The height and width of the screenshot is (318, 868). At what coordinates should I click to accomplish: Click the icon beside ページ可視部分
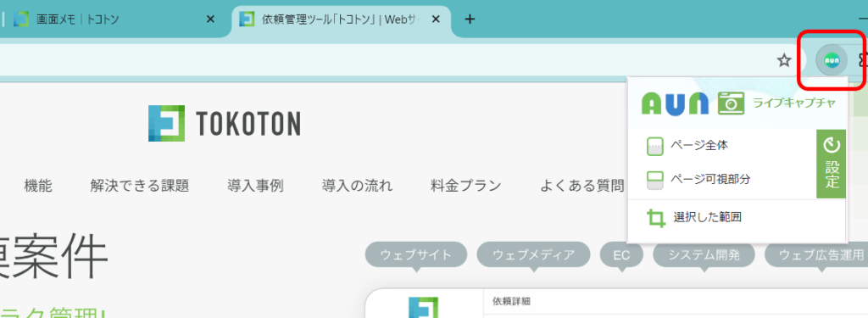pos(655,180)
